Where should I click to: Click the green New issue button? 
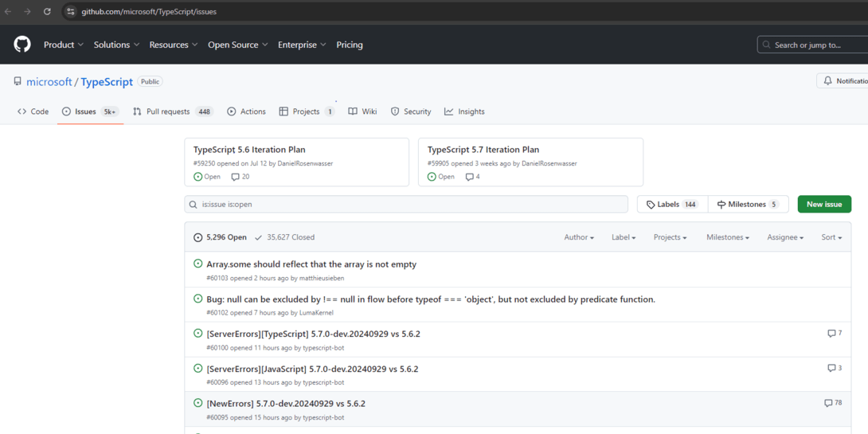click(x=824, y=204)
